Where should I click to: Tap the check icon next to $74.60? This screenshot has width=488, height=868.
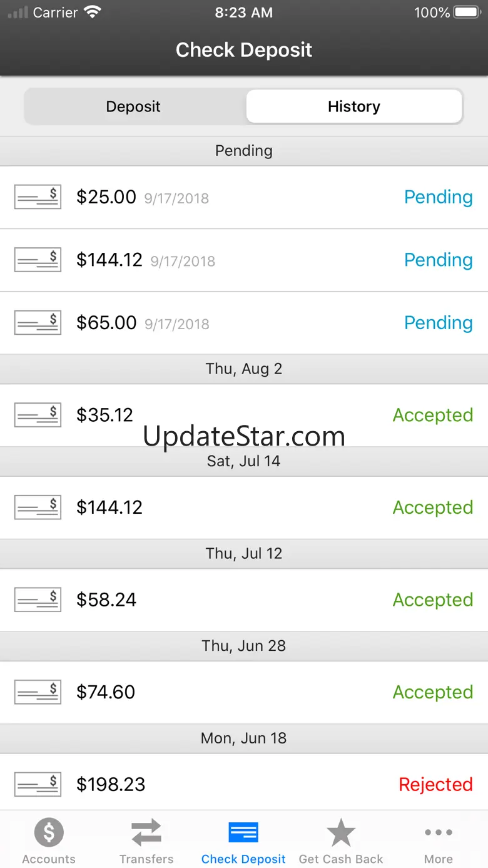coord(38,692)
